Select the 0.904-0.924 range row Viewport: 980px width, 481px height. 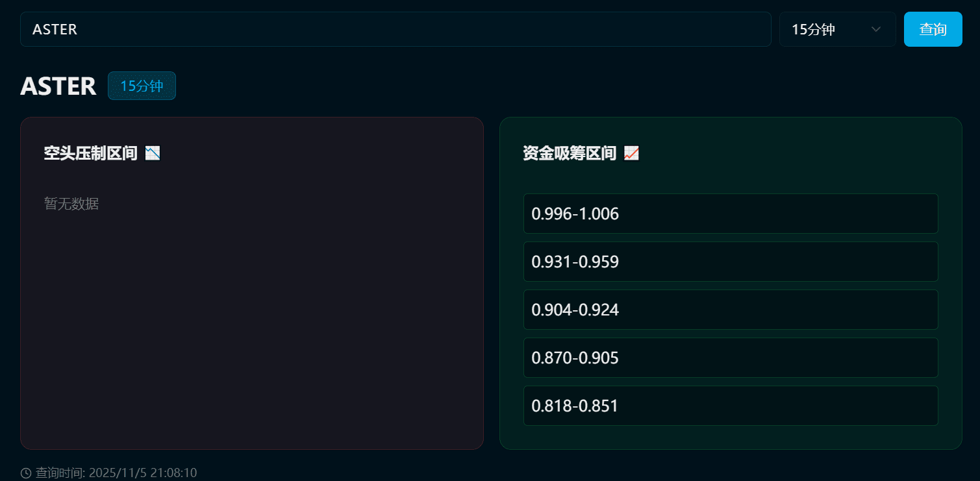(x=731, y=310)
